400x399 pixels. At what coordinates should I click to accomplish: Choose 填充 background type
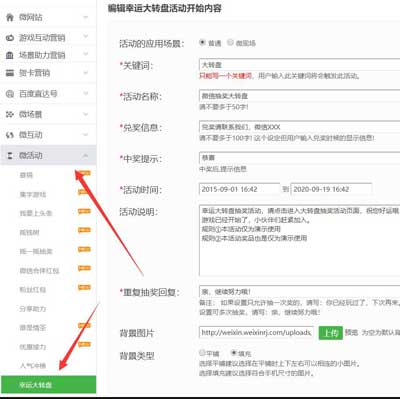click(x=234, y=353)
